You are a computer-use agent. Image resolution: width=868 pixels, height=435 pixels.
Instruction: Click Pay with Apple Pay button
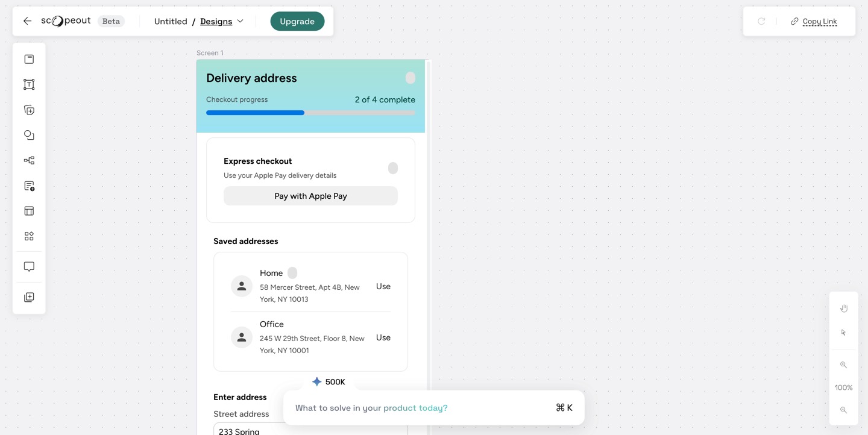310,196
